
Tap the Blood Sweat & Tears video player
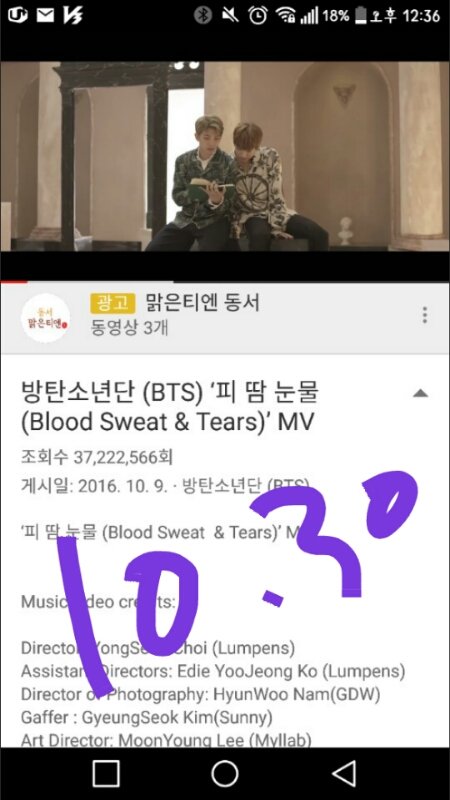[225, 156]
